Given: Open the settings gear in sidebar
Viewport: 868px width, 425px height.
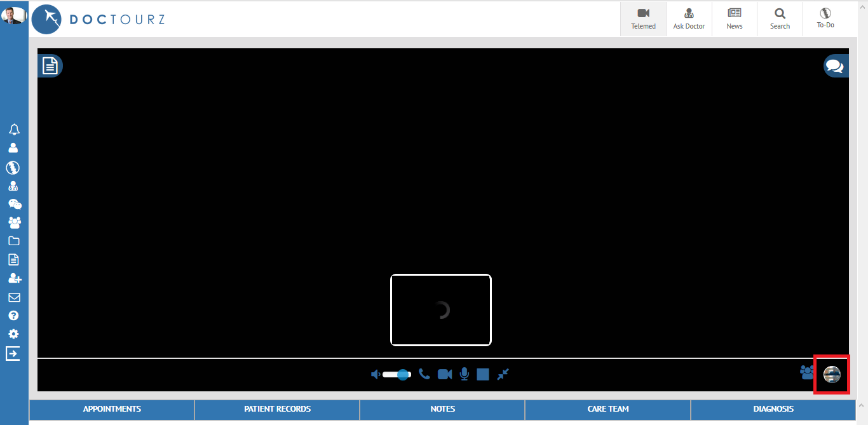Looking at the screenshot, I should click(13, 334).
